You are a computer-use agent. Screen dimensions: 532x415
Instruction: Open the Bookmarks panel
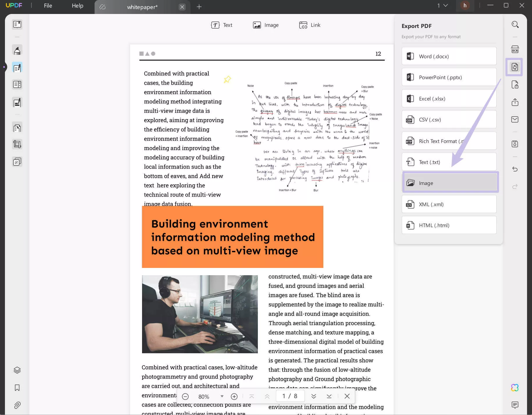pyautogui.click(x=17, y=388)
